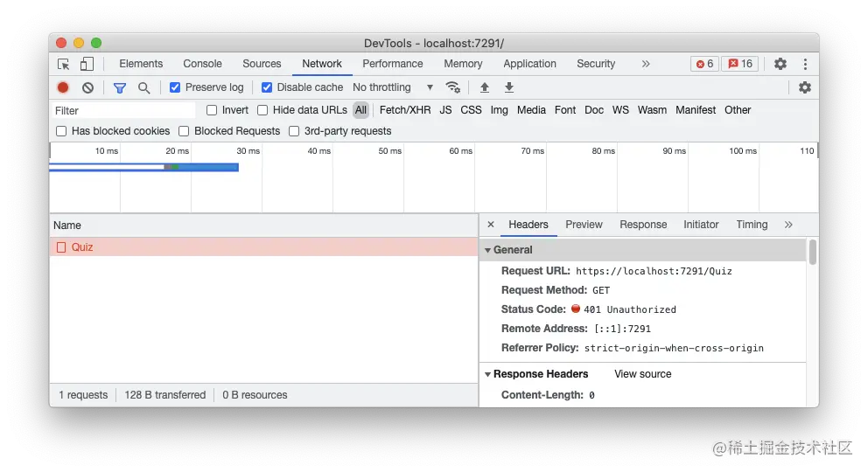
Task: Open network conditions wifi icon
Action: [453, 87]
